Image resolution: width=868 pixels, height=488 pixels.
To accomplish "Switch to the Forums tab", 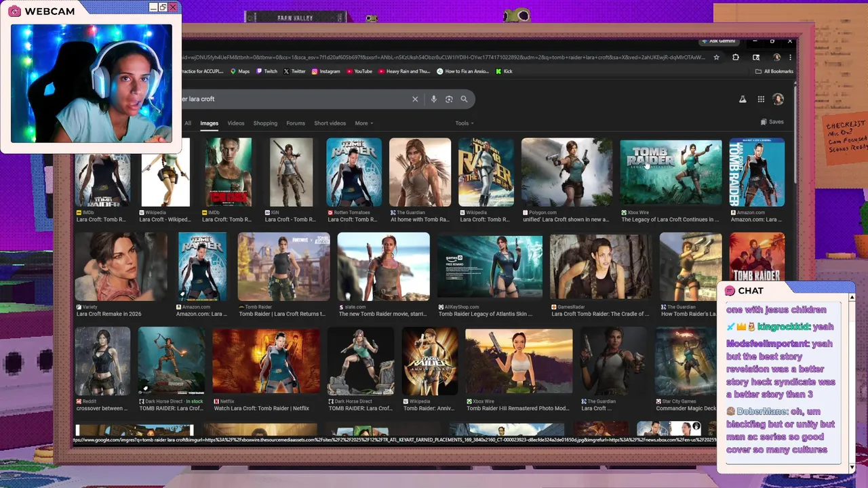I will tap(296, 123).
